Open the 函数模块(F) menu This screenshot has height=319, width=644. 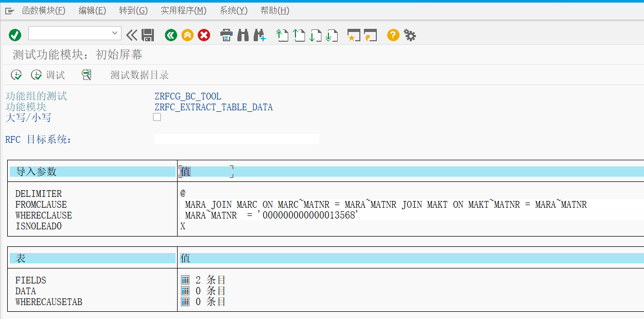click(44, 10)
